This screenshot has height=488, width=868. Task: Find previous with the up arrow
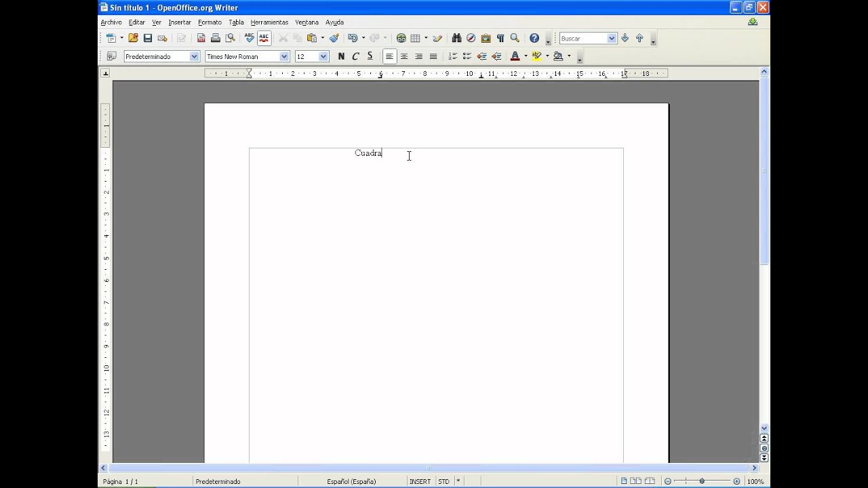(639, 39)
